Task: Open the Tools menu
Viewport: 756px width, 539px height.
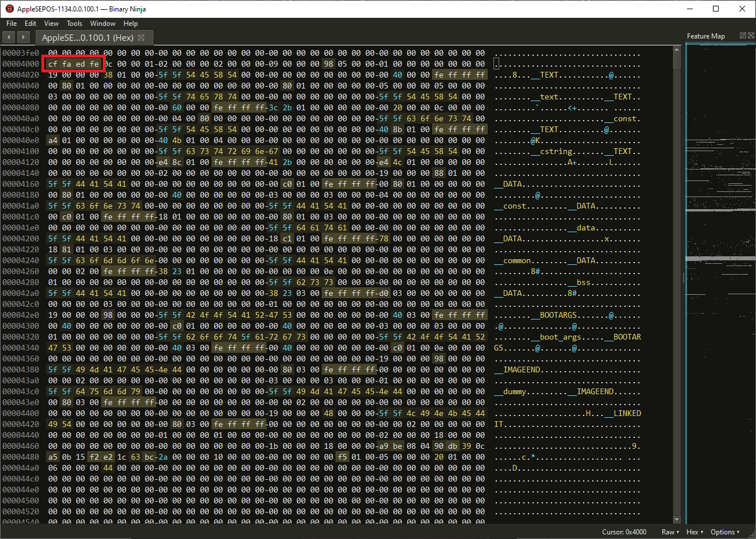Action: tap(74, 24)
